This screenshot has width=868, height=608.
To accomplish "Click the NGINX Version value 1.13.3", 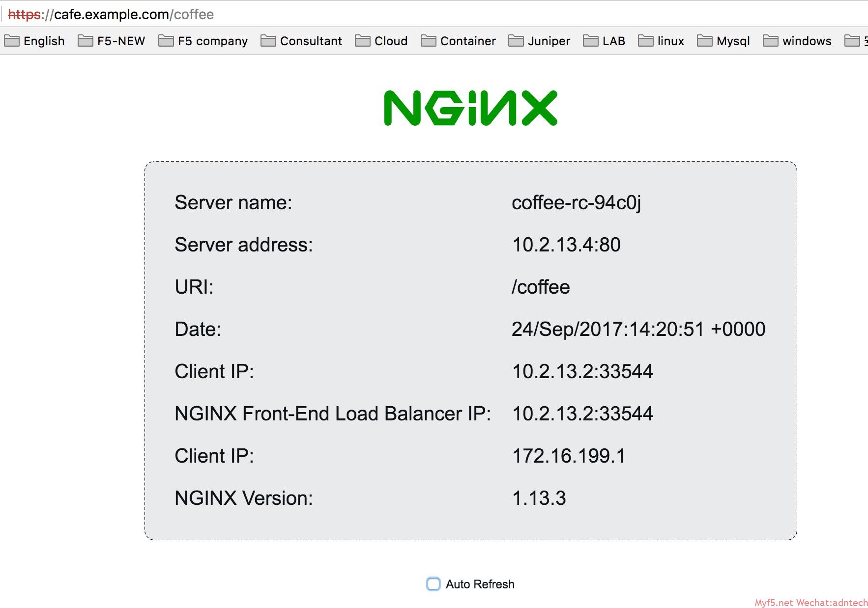I will pyautogui.click(x=539, y=498).
